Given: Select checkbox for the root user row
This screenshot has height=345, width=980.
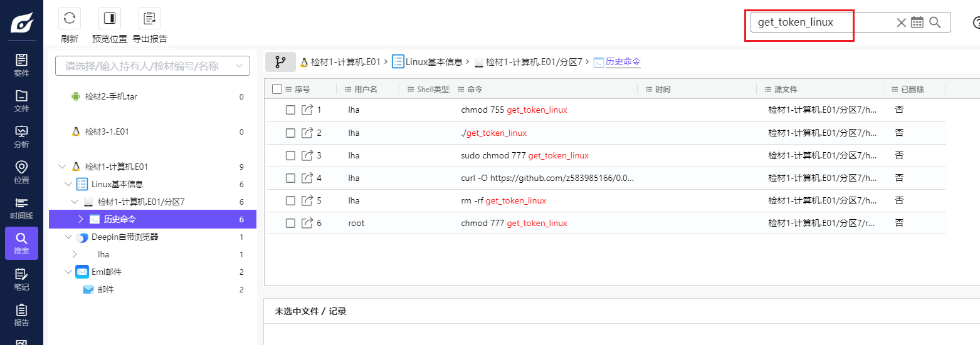Looking at the screenshot, I should (x=290, y=224).
